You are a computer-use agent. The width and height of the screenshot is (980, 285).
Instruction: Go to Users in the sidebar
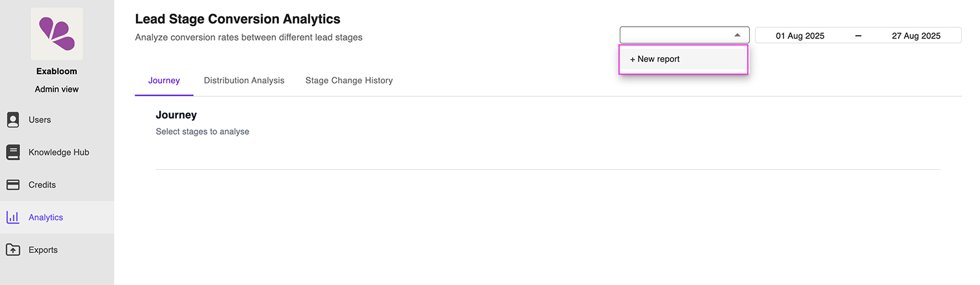[40, 120]
